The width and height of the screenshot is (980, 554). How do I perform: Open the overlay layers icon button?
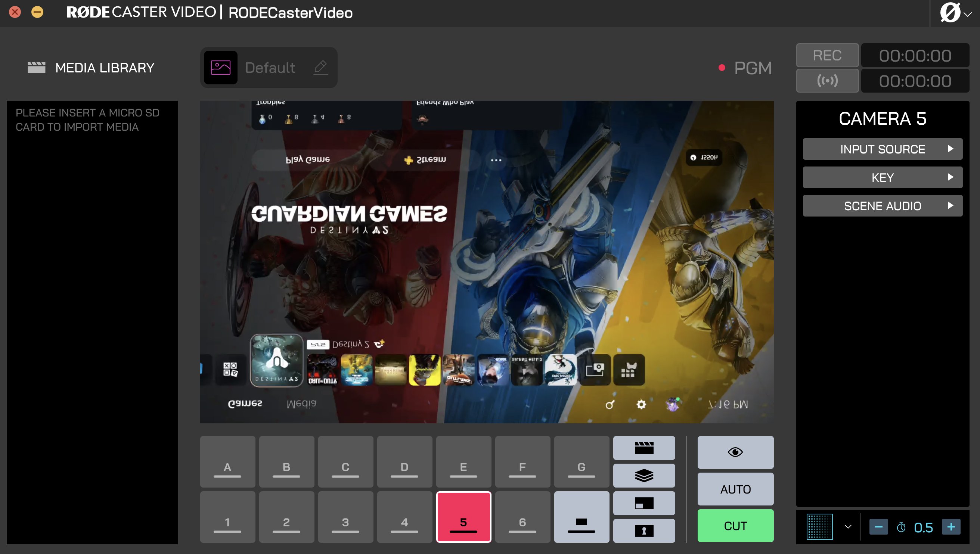pyautogui.click(x=643, y=475)
